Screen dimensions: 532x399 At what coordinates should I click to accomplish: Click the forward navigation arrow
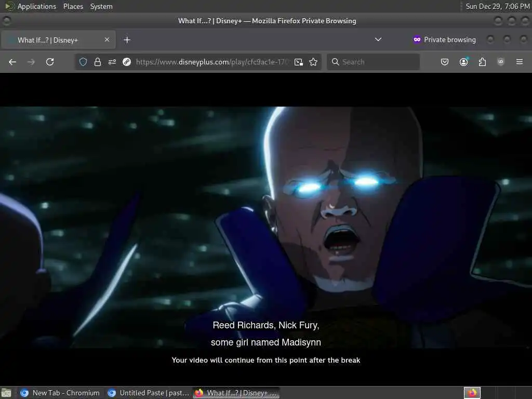tap(31, 62)
